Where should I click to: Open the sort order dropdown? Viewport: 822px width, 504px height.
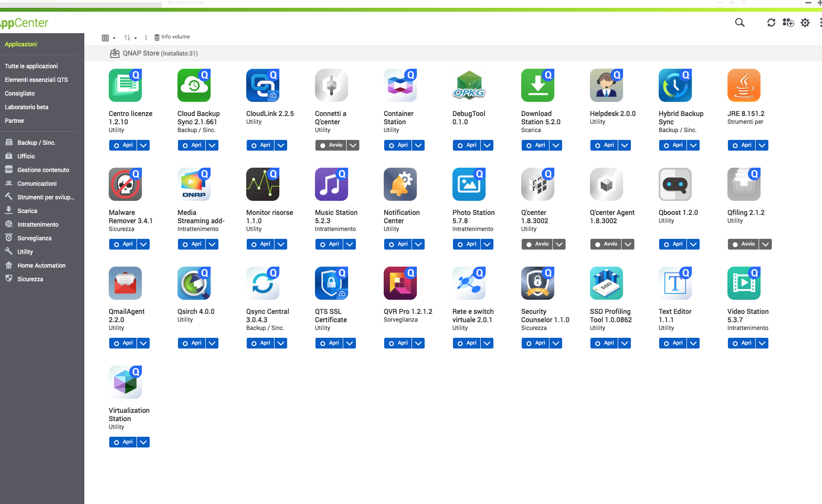pyautogui.click(x=130, y=38)
